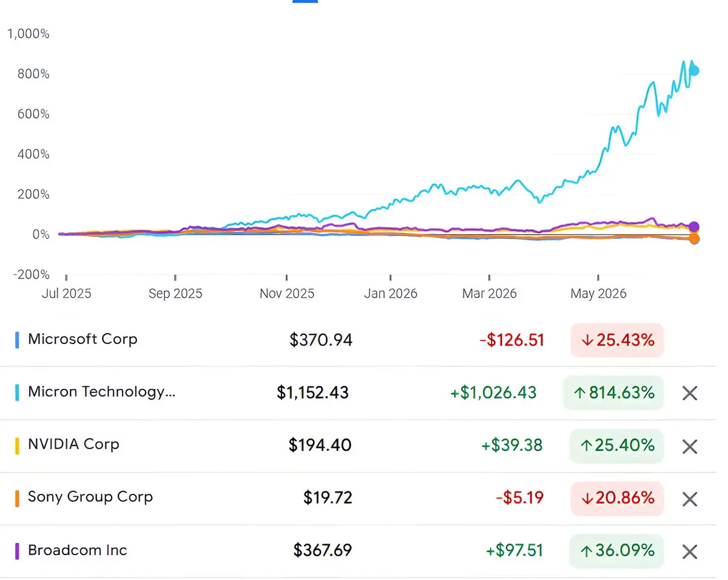The image size is (728, 580).
Task: Click the up arrow icon in Micron's badge
Action: coord(579,394)
